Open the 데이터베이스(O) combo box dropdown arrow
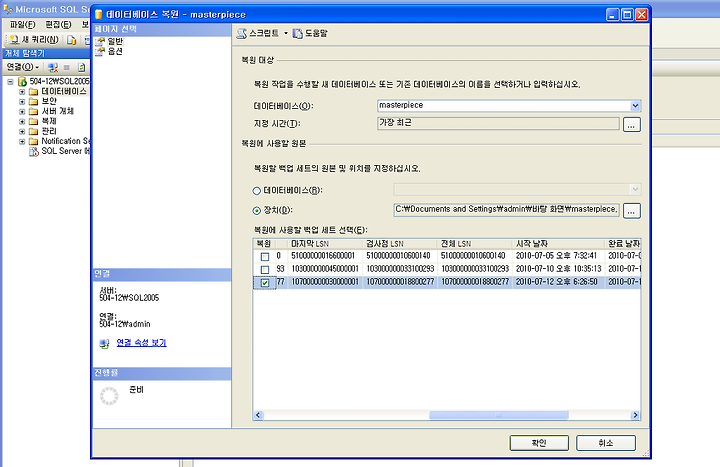This screenshot has height=467, width=720. click(x=635, y=106)
